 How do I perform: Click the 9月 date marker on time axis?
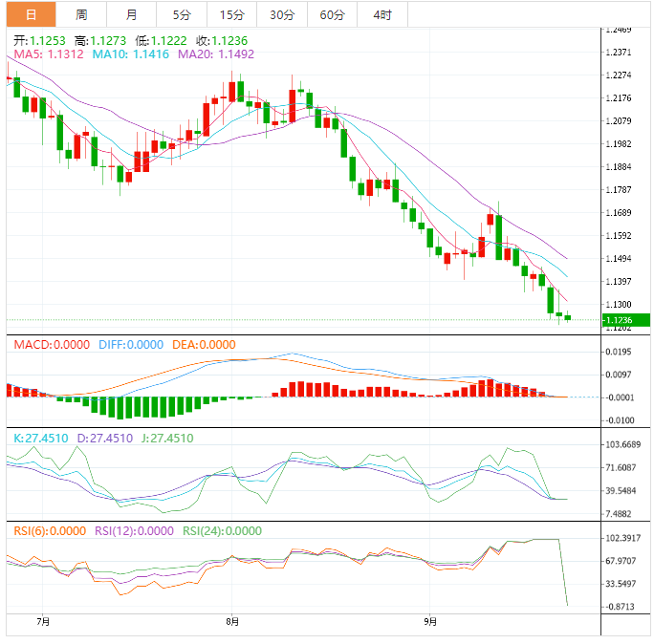(x=430, y=622)
